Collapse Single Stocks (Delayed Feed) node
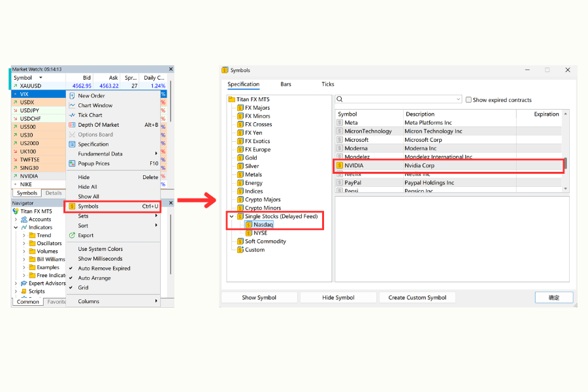Image resolution: width=588 pixels, height=392 pixels. tap(232, 216)
